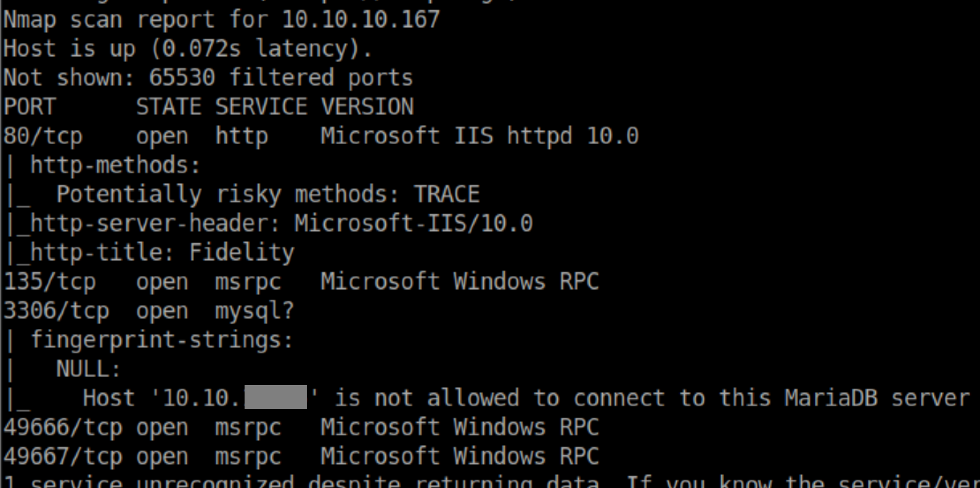
Task: Select the 49666/tcp port entry
Action: [x=63, y=427]
